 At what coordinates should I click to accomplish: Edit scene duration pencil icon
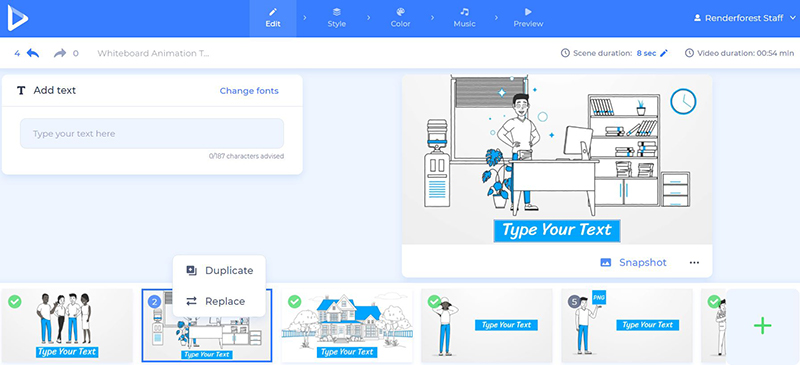pyautogui.click(x=664, y=53)
